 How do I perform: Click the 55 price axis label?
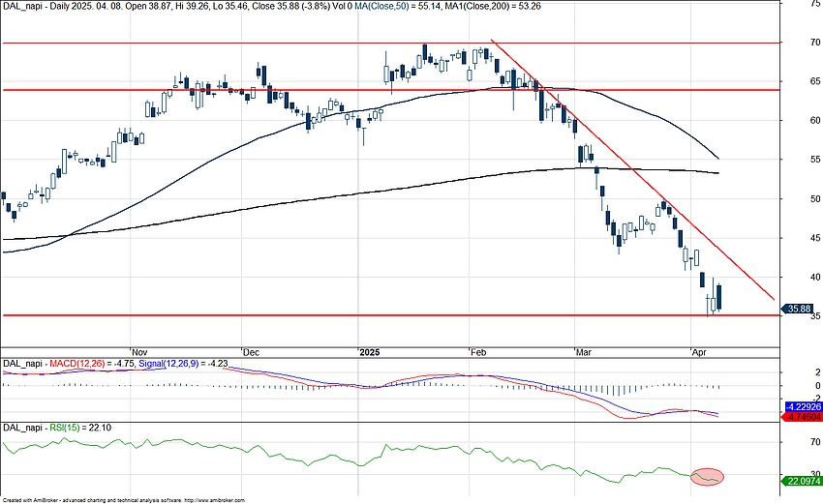(814, 160)
